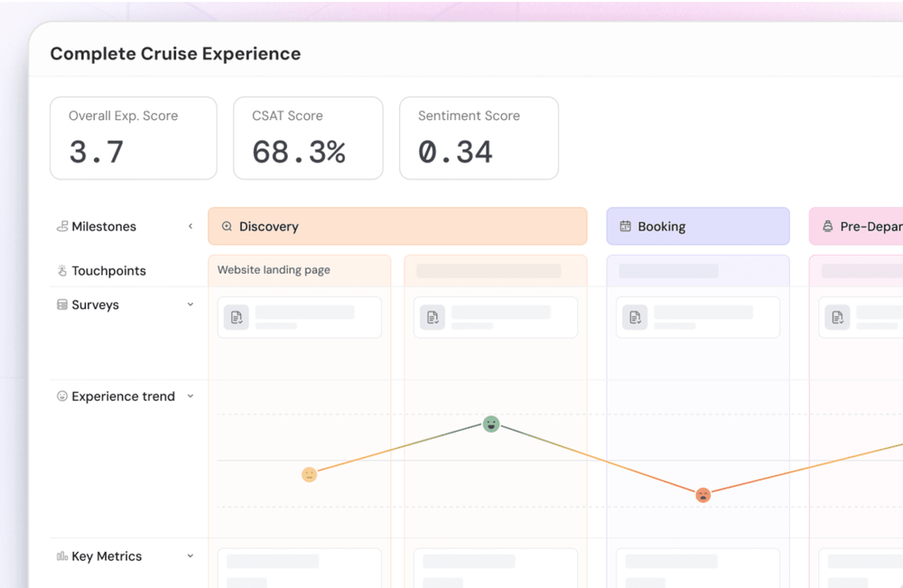Click the Key Metrics bar chart icon

(62, 556)
